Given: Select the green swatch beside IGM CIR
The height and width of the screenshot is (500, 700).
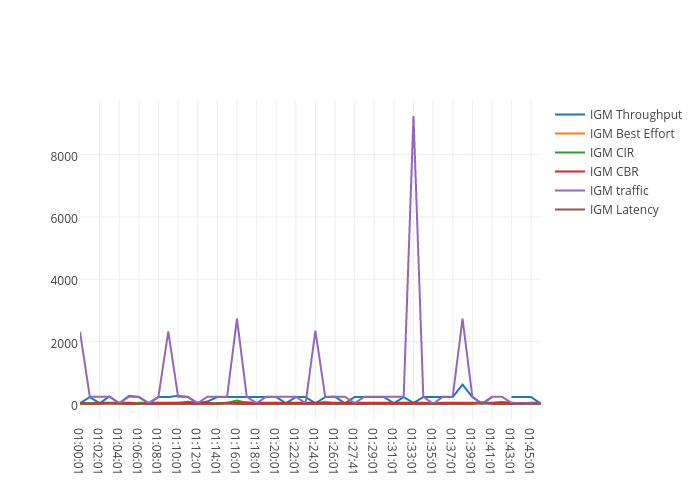Looking at the screenshot, I should [x=570, y=153].
